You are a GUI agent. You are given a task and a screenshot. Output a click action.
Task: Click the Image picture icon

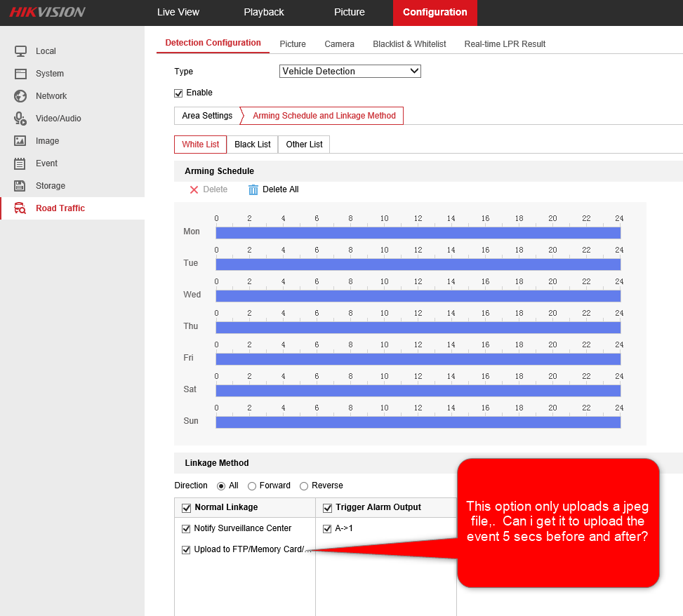click(x=20, y=141)
